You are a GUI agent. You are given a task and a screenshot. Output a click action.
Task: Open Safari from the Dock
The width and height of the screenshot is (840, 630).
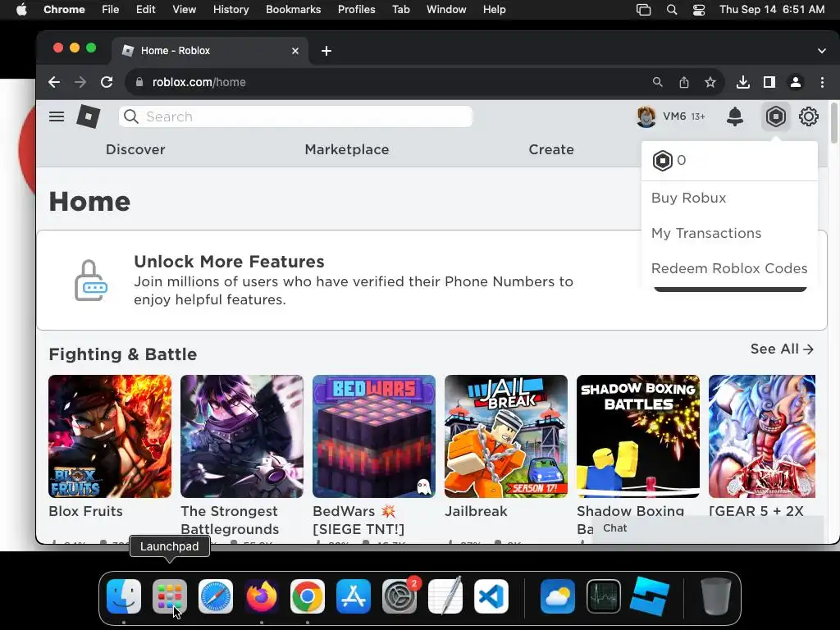[216, 596]
